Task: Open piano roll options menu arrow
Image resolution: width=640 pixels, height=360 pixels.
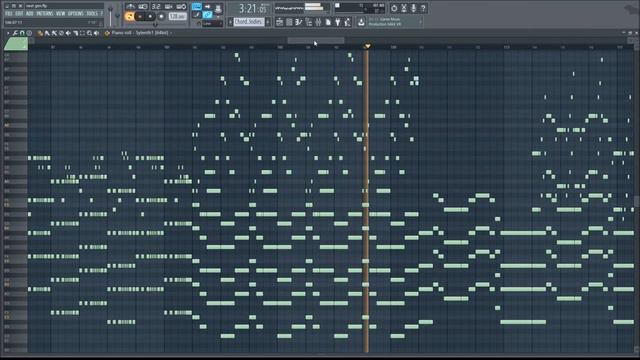Action: coord(8,33)
